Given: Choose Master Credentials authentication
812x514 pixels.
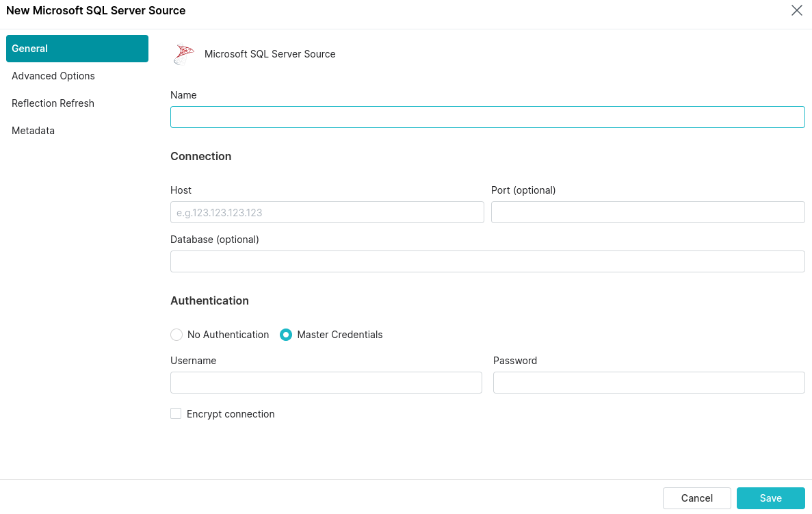Looking at the screenshot, I should [x=285, y=335].
